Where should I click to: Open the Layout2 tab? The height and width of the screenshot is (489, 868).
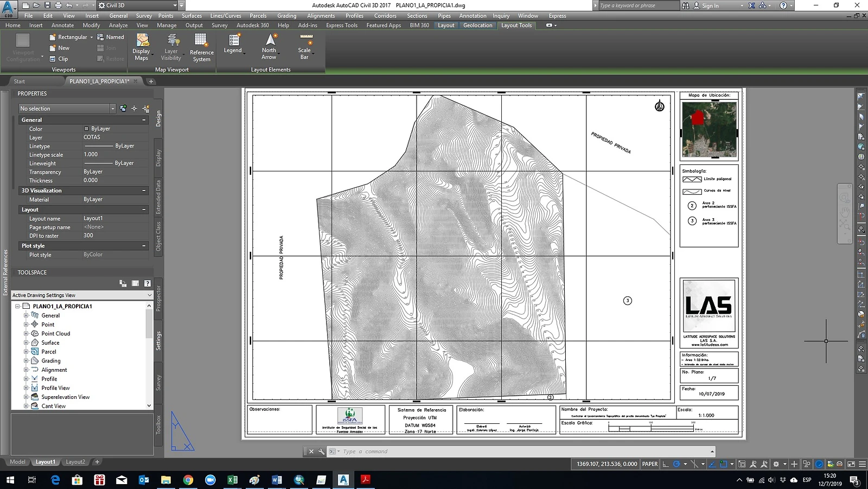click(75, 462)
